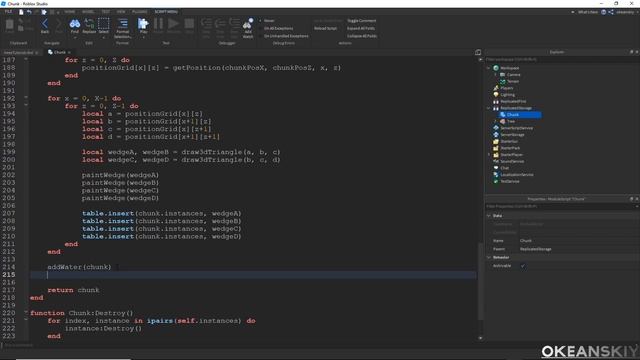Collapse the Data section in Properties
This screenshot has width=640, height=360.
[489, 216]
